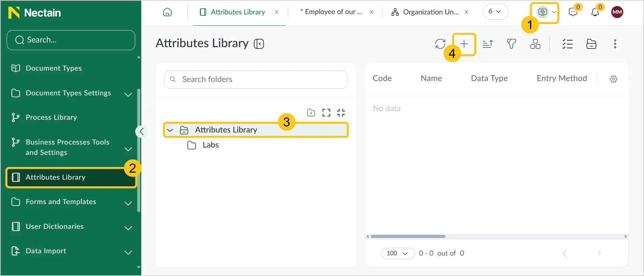Open the MM user profile avatar
The height and width of the screenshot is (276, 644).
click(x=617, y=12)
